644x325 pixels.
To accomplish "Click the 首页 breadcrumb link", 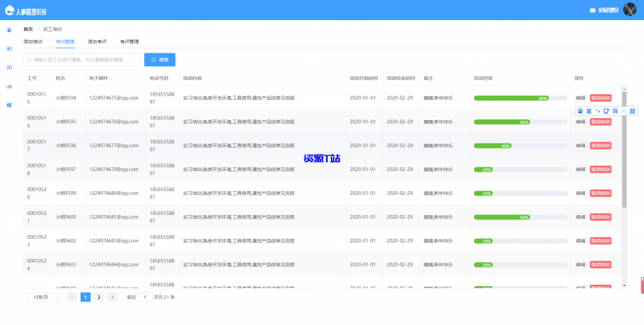I will click(x=28, y=29).
